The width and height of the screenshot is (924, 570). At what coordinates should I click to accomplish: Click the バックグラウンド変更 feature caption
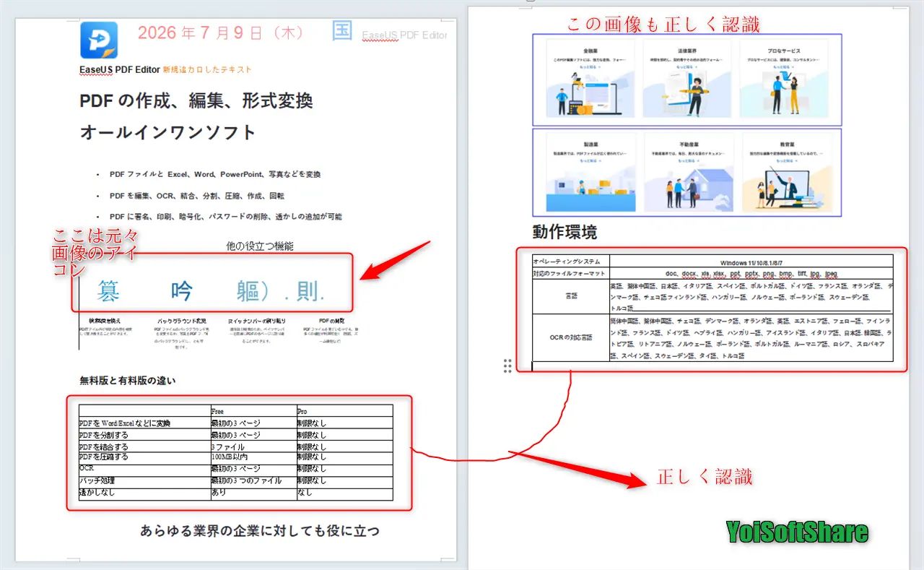(182, 320)
